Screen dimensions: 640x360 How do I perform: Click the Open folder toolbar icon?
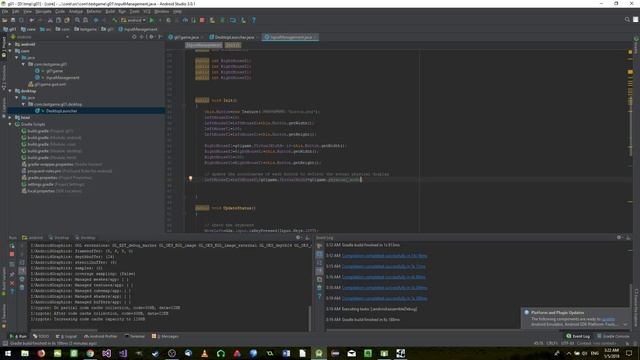4,20
